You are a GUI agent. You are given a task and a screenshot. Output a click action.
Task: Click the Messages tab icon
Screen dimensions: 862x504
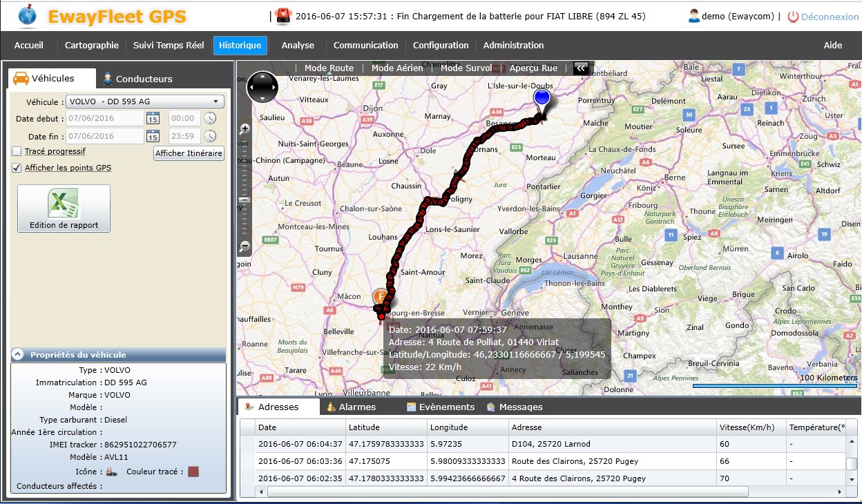tap(491, 407)
